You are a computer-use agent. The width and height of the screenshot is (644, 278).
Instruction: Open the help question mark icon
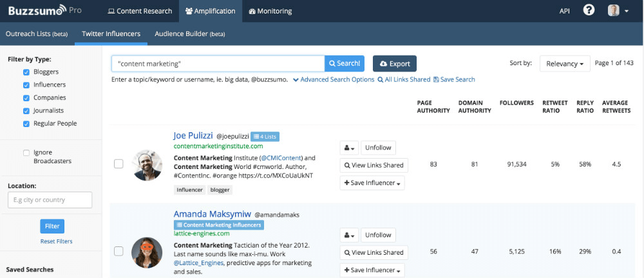(x=589, y=11)
